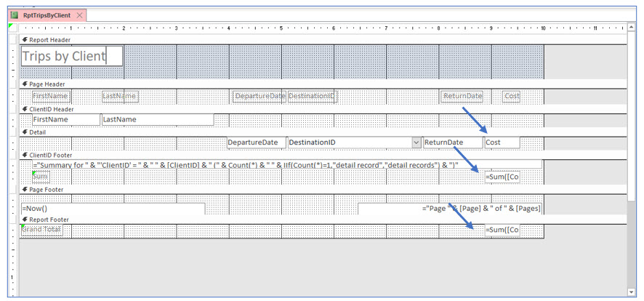Select DestinationID label in Page Header
The width and height of the screenshot is (644, 301).
(x=312, y=97)
